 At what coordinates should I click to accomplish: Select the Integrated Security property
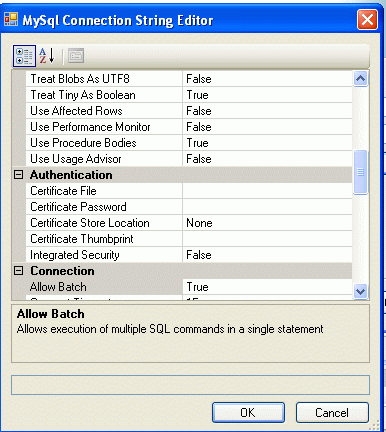pyautogui.click(x=104, y=255)
